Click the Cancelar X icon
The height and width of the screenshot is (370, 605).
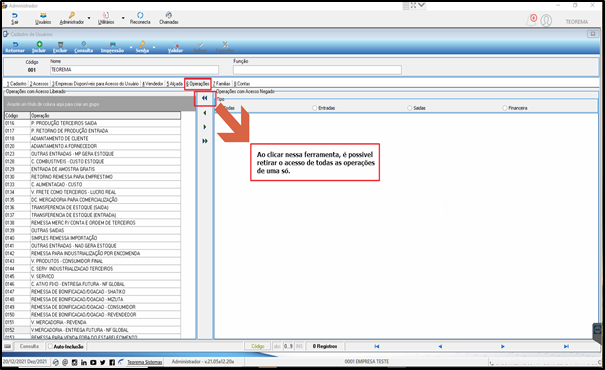[225, 44]
